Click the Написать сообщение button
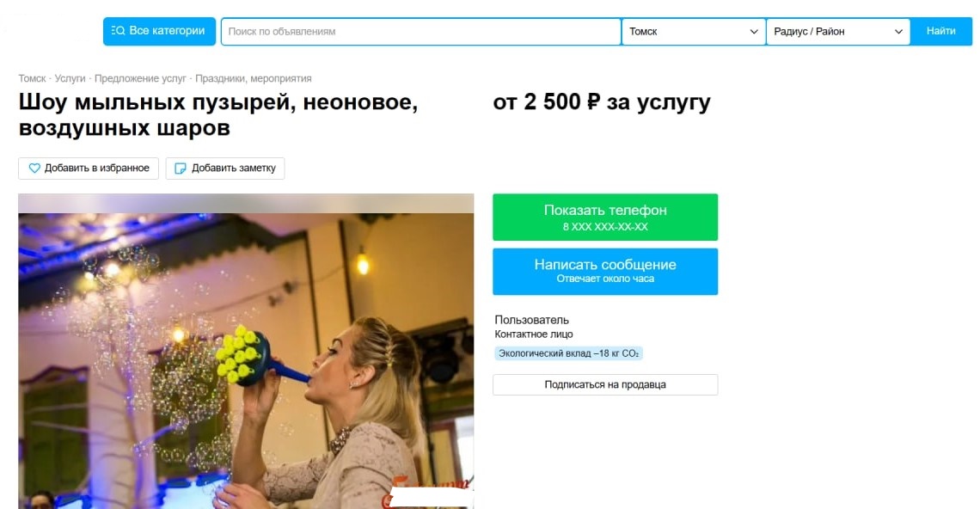The image size is (980, 509). tap(605, 272)
